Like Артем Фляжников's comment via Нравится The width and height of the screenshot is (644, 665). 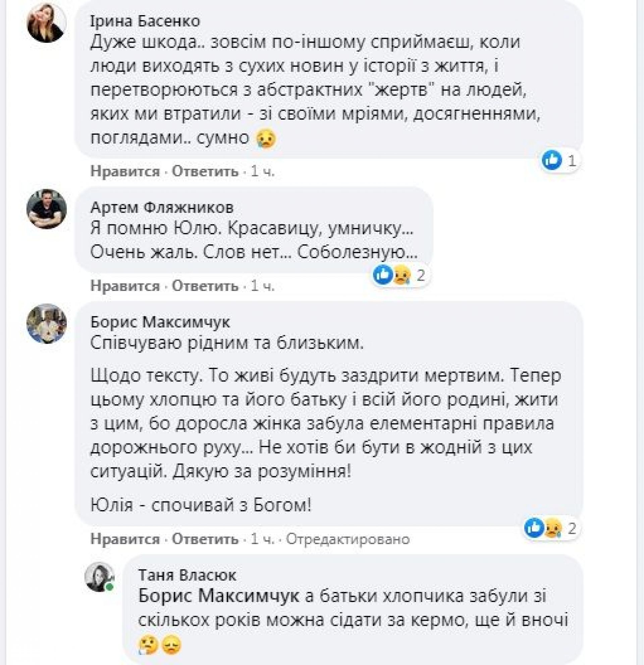[125, 286]
